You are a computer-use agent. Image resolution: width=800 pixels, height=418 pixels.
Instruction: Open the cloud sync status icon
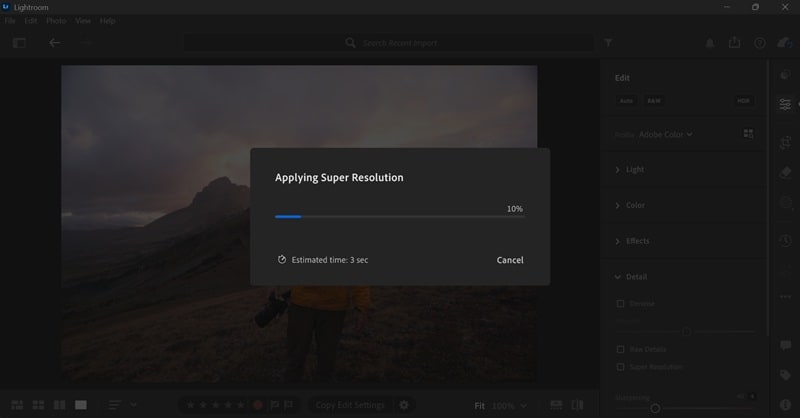[x=785, y=43]
